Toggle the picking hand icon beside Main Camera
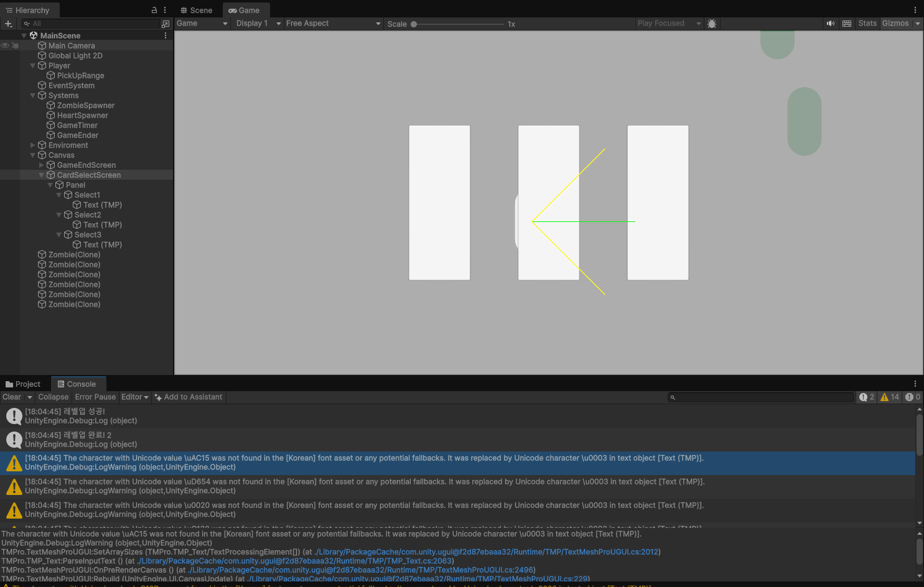Viewport: 924px width, 587px height. point(15,45)
